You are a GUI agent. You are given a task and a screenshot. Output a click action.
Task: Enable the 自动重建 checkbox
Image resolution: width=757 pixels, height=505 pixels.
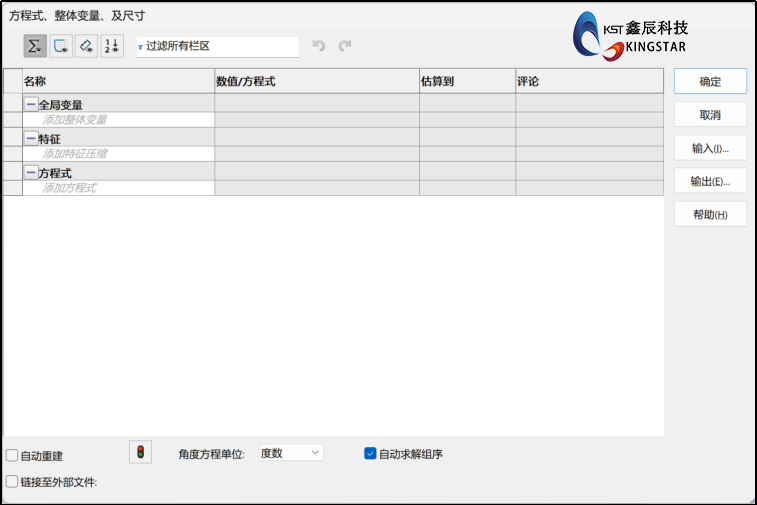(12, 455)
